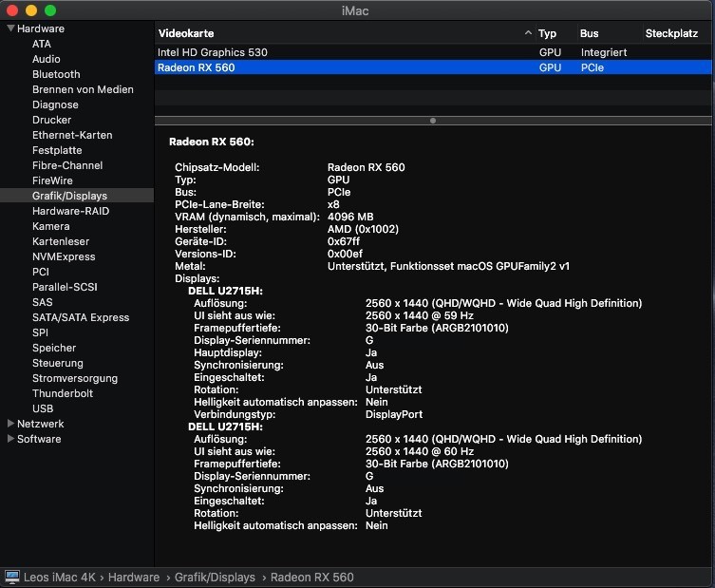Open the USB hardware section
This screenshot has width=715, height=588.
pos(43,408)
